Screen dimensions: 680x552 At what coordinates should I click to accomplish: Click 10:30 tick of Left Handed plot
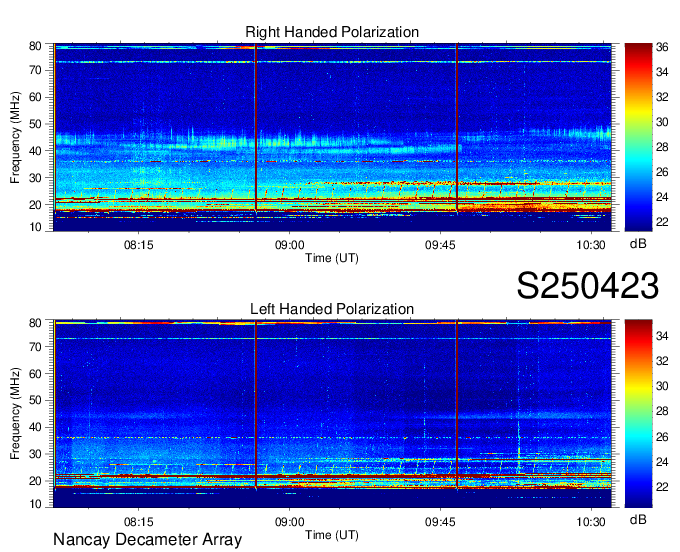click(591, 522)
